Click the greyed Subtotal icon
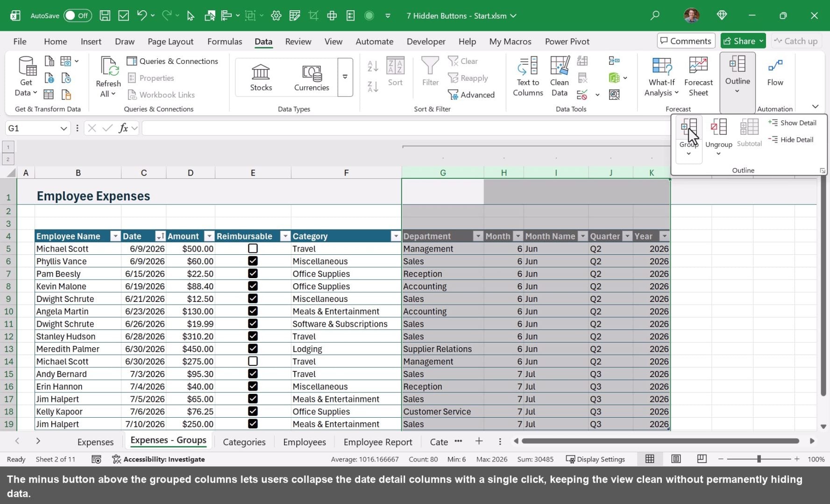The width and height of the screenshot is (830, 504). pyautogui.click(x=749, y=127)
